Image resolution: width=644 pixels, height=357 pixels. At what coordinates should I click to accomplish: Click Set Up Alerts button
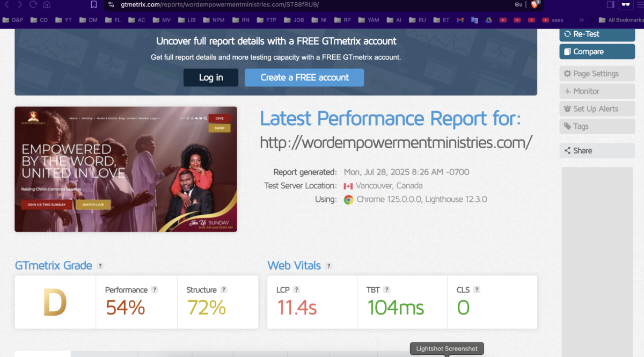pos(597,108)
